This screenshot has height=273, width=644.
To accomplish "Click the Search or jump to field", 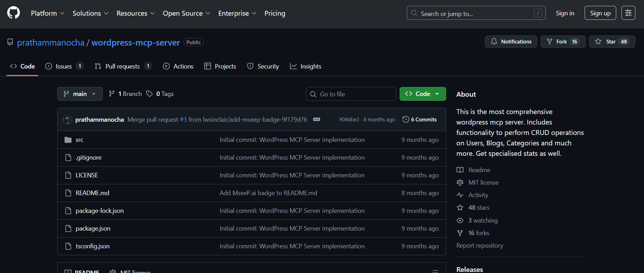I will coord(476,13).
